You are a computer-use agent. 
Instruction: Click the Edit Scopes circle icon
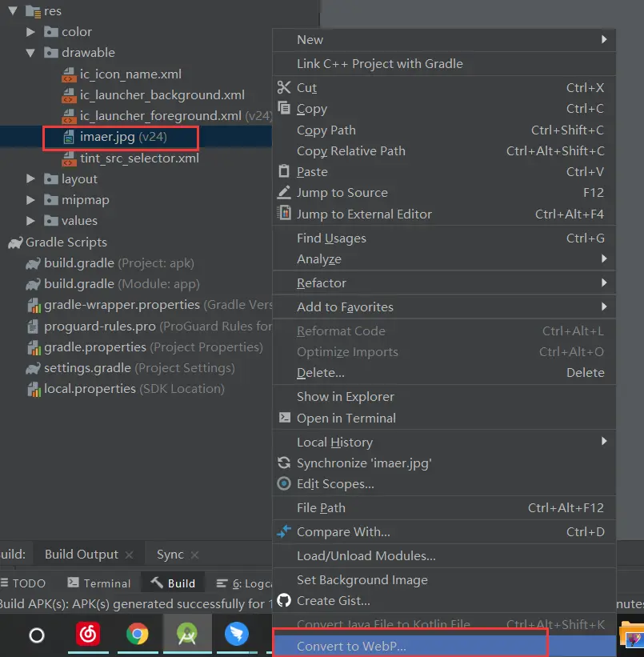click(284, 483)
